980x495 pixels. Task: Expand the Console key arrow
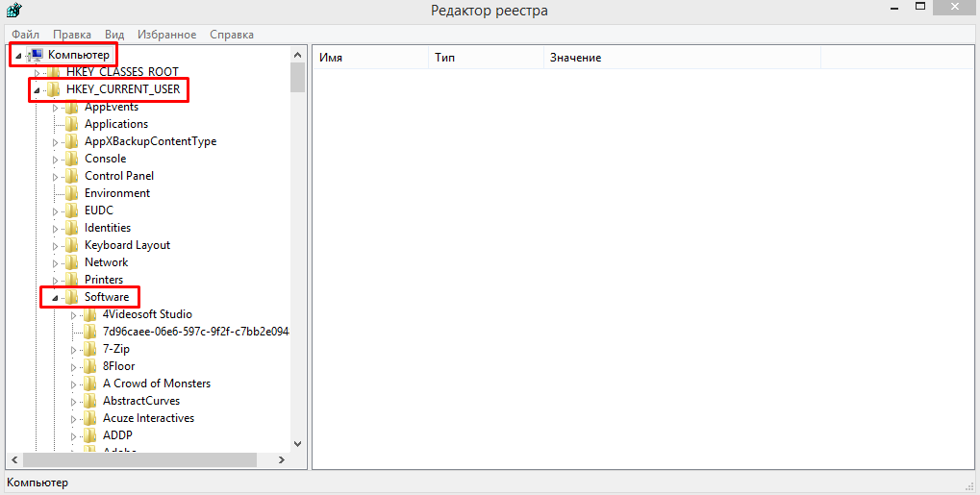(x=55, y=160)
